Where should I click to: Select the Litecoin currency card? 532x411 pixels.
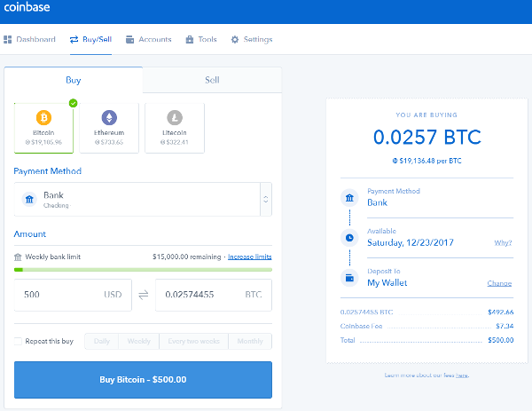175,128
